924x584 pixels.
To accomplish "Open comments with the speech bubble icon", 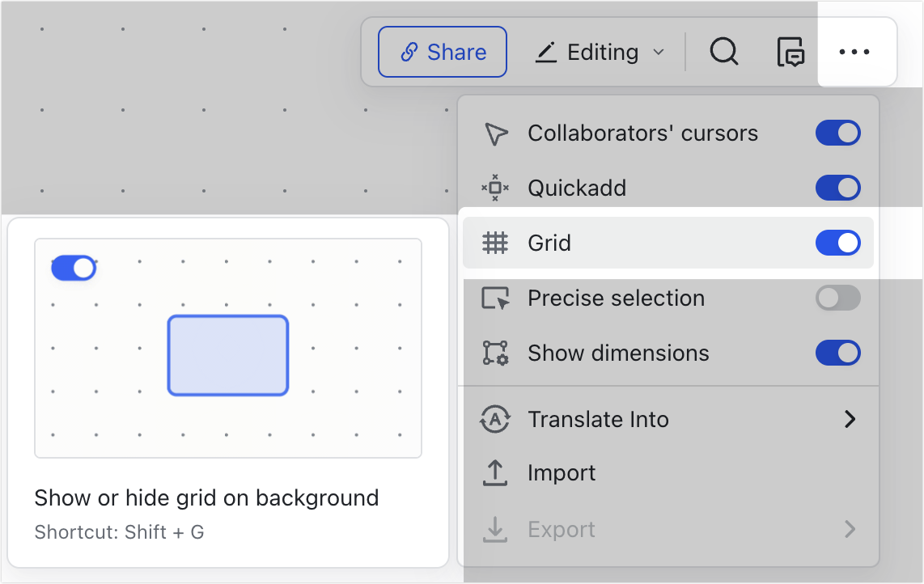I will click(790, 51).
